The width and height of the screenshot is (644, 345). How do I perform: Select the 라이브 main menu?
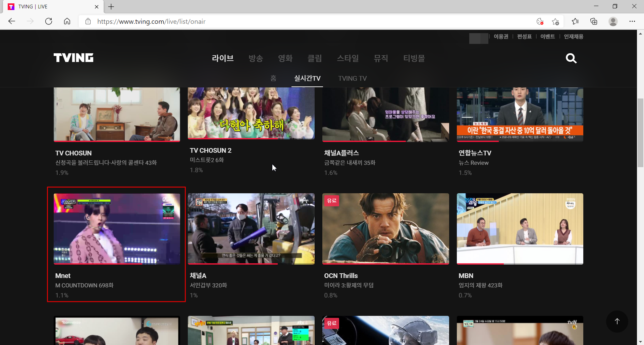pos(223,58)
